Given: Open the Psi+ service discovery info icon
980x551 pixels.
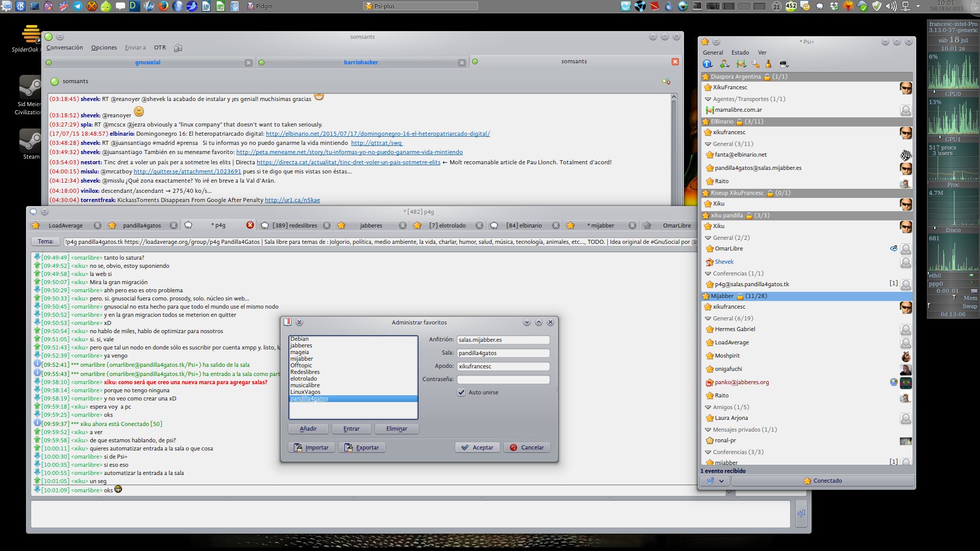Looking at the screenshot, I should point(707,64).
